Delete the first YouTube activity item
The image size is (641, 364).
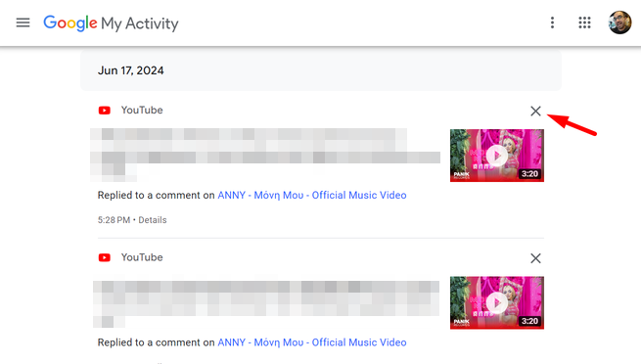click(535, 112)
